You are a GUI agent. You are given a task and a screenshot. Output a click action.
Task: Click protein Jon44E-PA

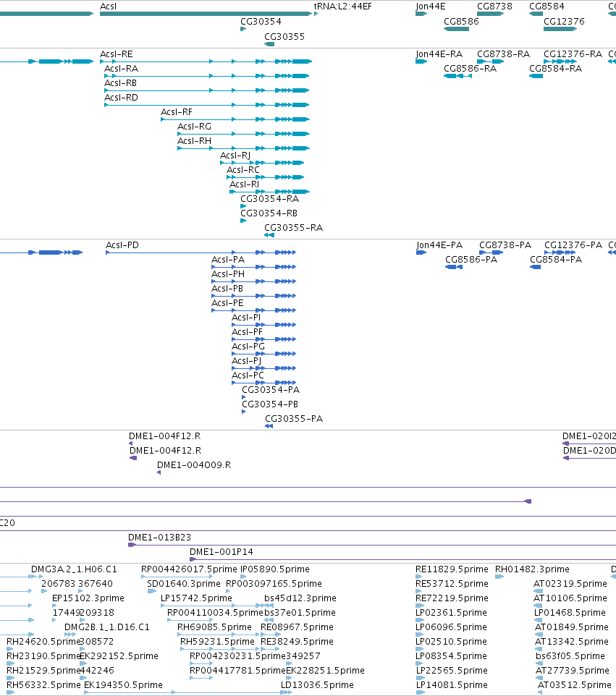point(439,245)
